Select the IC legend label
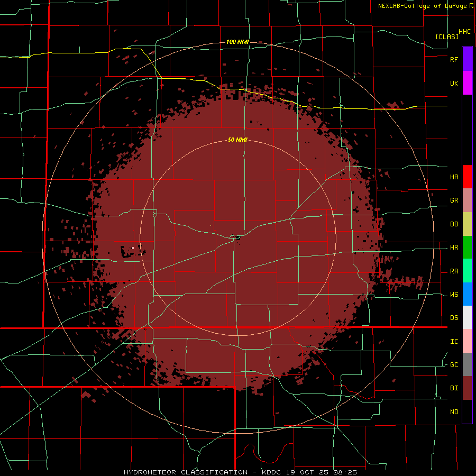This screenshot has height=476, width=476. tap(454, 342)
